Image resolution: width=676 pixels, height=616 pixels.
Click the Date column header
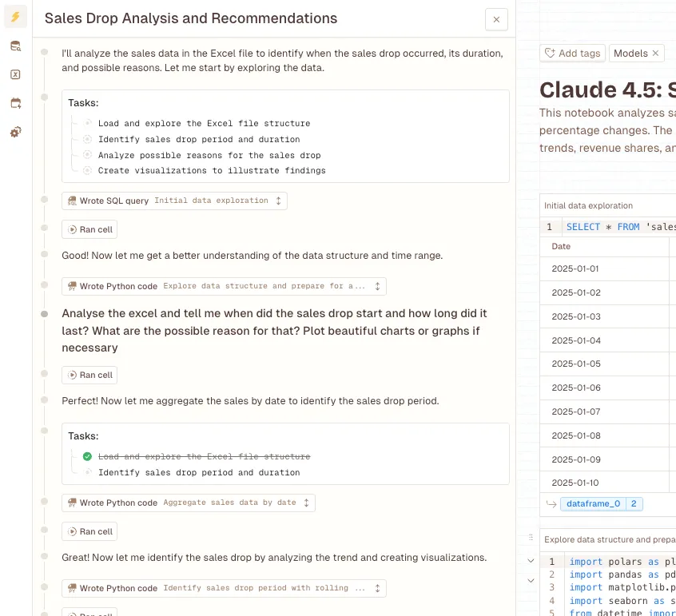click(x=562, y=247)
